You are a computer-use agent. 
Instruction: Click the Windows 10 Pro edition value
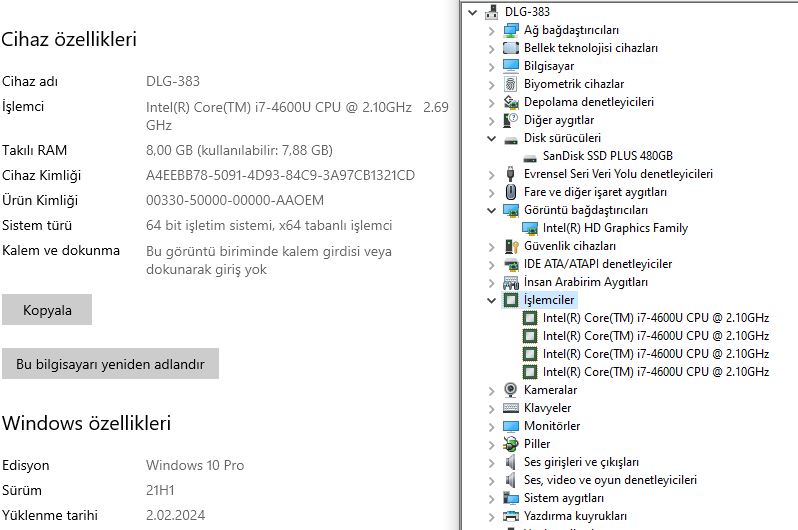click(195, 465)
